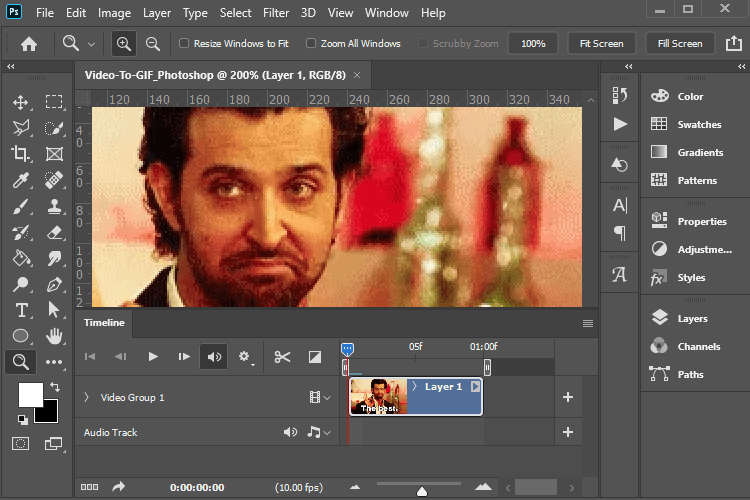Click the 100% zoom button
The width and height of the screenshot is (750, 500).
click(x=533, y=44)
